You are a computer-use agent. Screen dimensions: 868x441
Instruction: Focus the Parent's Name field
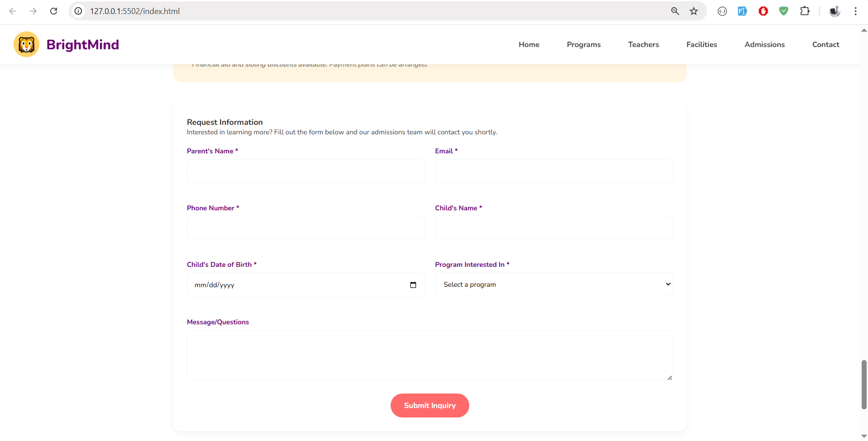tap(306, 171)
